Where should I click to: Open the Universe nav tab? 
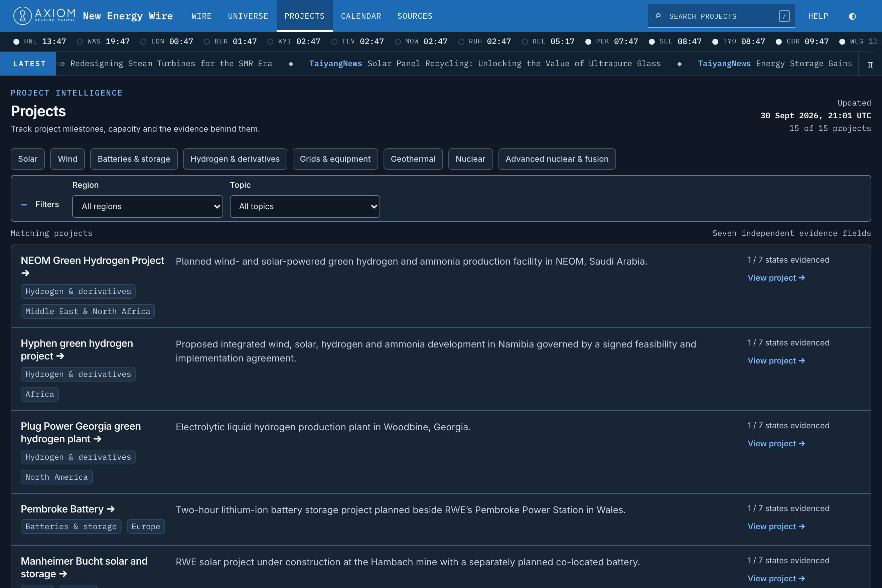pos(248,16)
